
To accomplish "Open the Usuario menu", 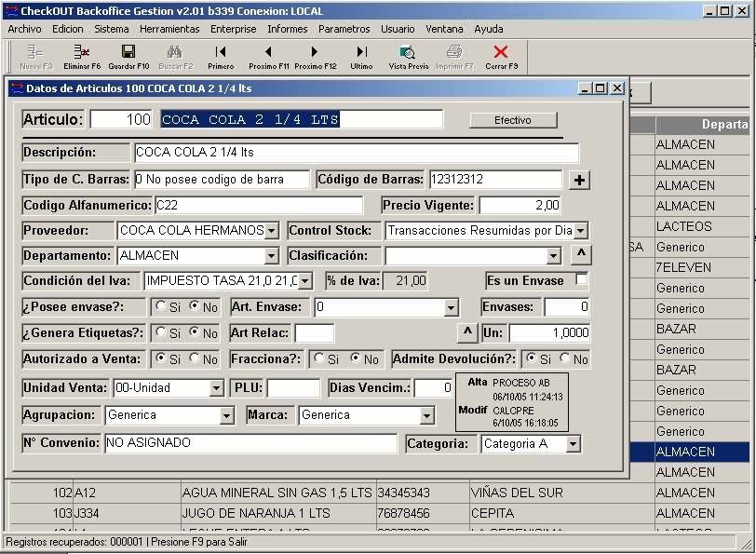I will pyautogui.click(x=398, y=29).
